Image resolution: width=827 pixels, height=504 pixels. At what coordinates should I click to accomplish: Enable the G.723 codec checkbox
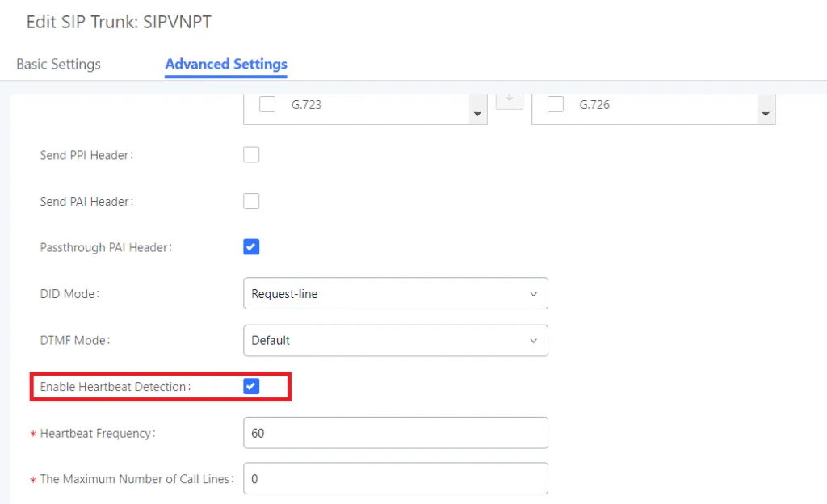(x=267, y=104)
